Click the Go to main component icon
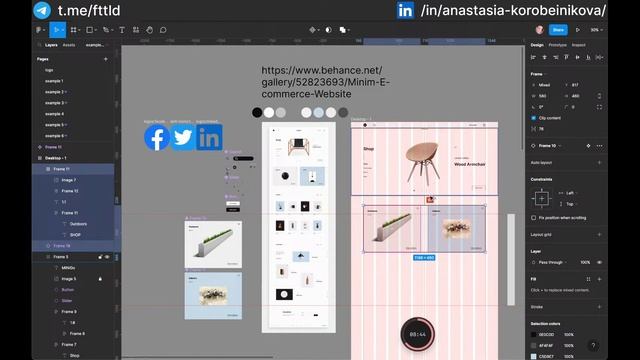Screen dimensions: 640x360 coord(588,146)
